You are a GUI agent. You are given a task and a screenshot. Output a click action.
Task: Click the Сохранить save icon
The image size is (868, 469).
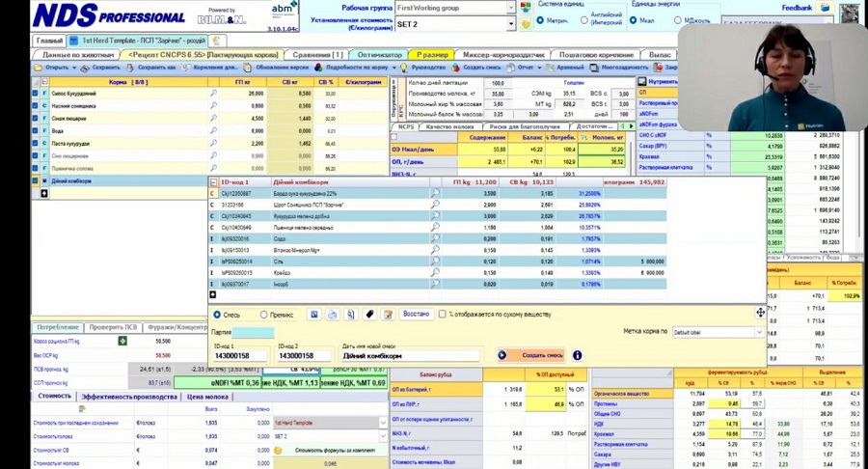coord(85,68)
